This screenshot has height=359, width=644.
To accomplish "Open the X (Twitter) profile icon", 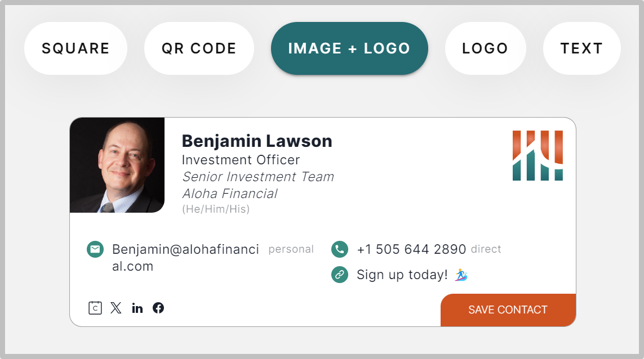I will pyautogui.click(x=116, y=308).
